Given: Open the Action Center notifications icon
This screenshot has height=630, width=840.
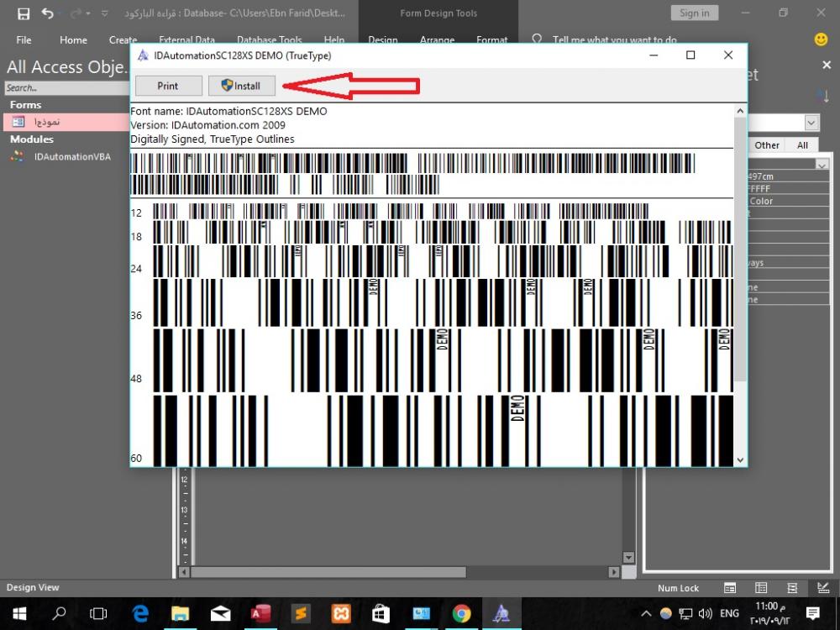Looking at the screenshot, I should pos(812,613).
